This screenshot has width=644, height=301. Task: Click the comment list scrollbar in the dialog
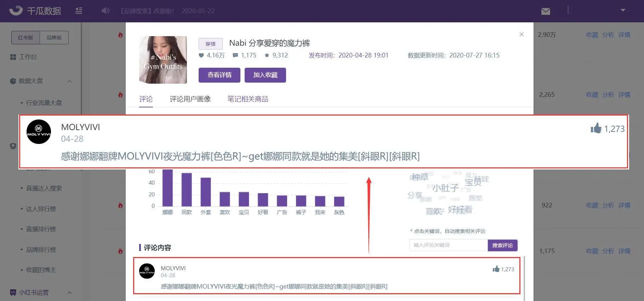(x=524, y=278)
